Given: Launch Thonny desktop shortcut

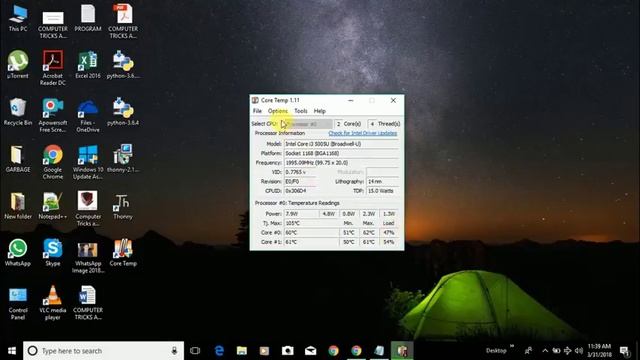Looking at the screenshot, I should 123,205.
